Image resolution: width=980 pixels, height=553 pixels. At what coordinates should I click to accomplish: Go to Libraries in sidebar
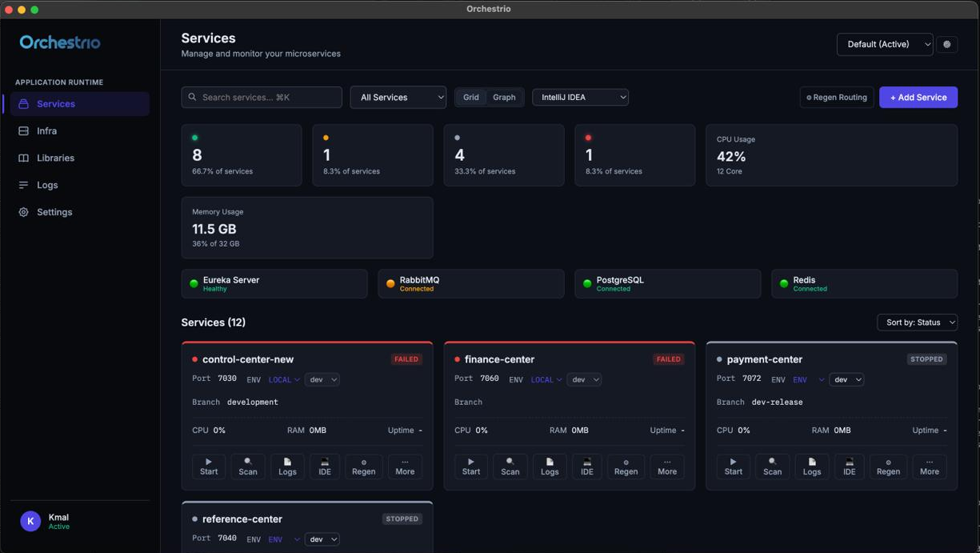tap(79, 158)
